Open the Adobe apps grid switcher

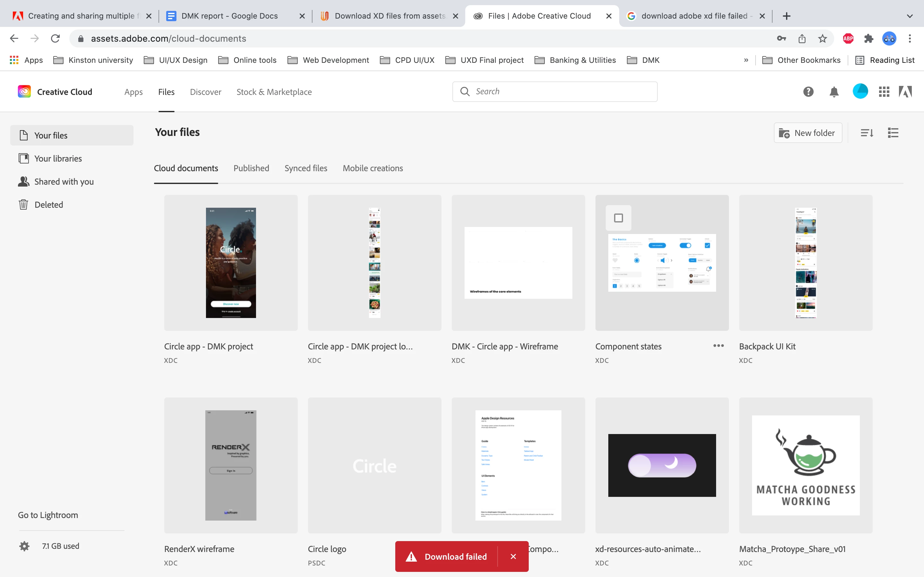[x=884, y=92]
